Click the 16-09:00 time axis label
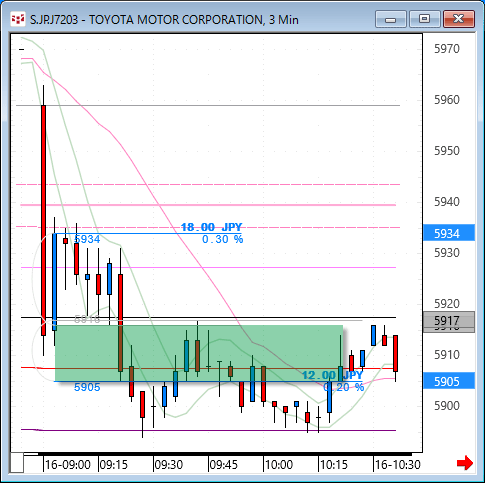The width and height of the screenshot is (485, 483). pyautogui.click(x=68, y=464)
